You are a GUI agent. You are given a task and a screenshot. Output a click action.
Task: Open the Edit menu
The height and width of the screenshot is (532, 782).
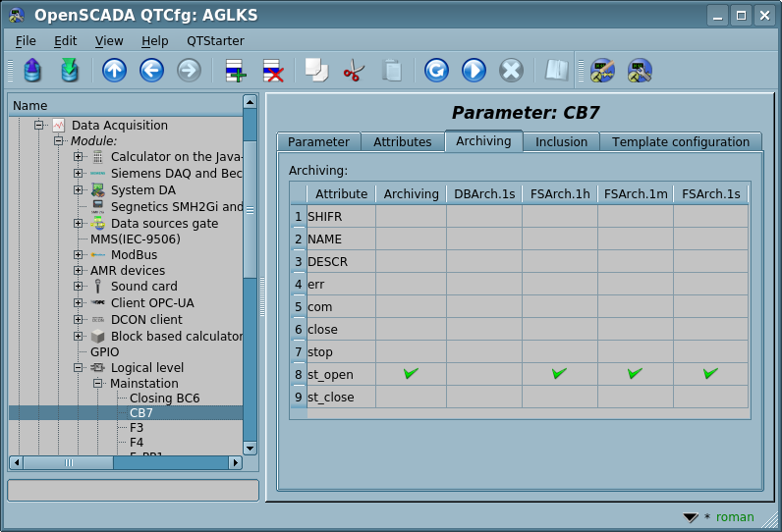65,40
